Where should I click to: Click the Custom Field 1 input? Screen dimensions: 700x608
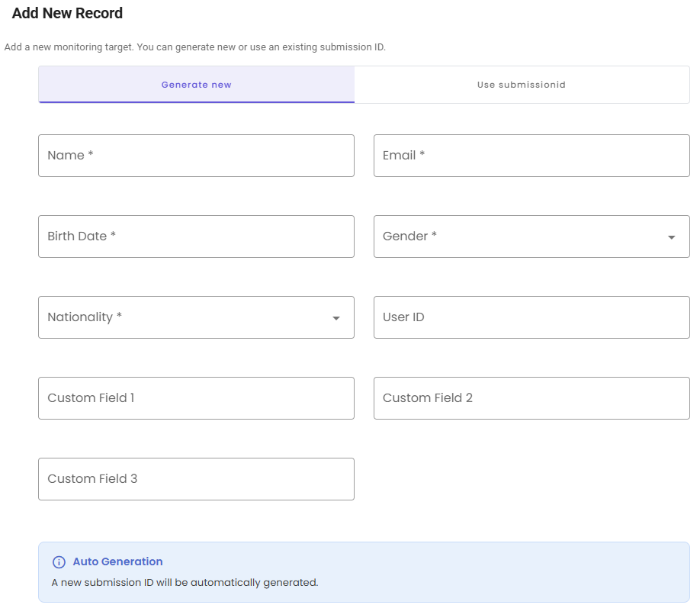196,397
